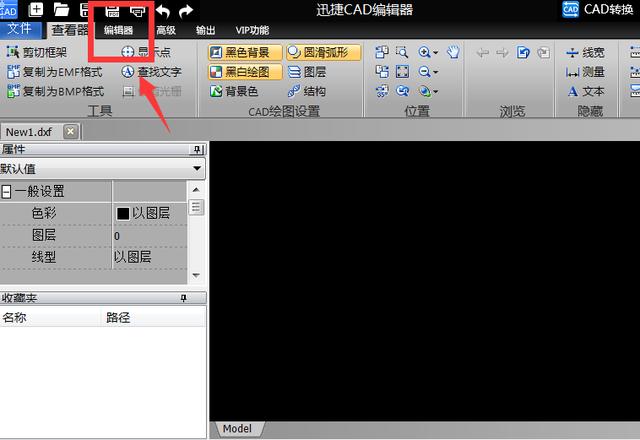Switch to the 高级 tab
This screenshot has height=440, width=640.
[x=166, y=30]
